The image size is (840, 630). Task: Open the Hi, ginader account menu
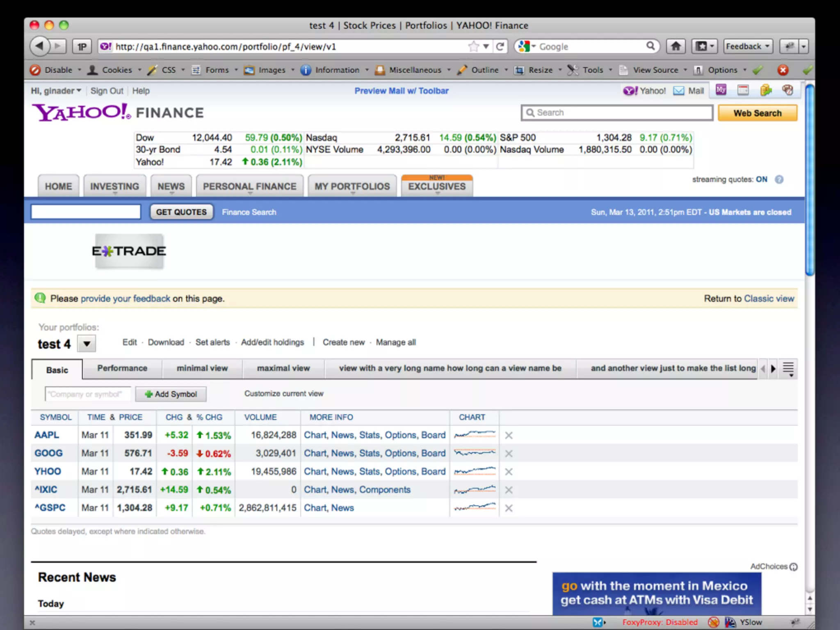56,91
